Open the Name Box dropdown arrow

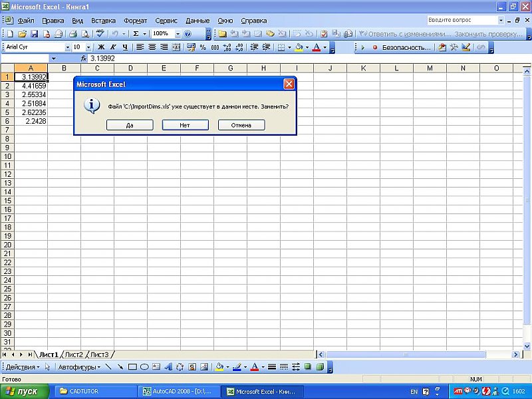tap(53, 59)
